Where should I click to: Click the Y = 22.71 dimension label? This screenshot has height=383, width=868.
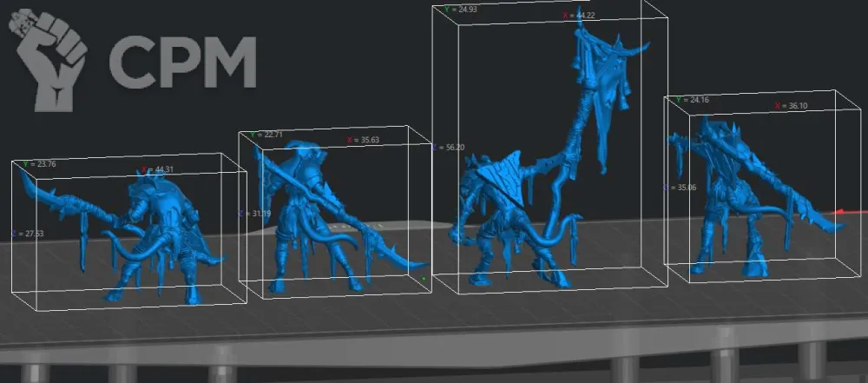(x=266, y=135)
